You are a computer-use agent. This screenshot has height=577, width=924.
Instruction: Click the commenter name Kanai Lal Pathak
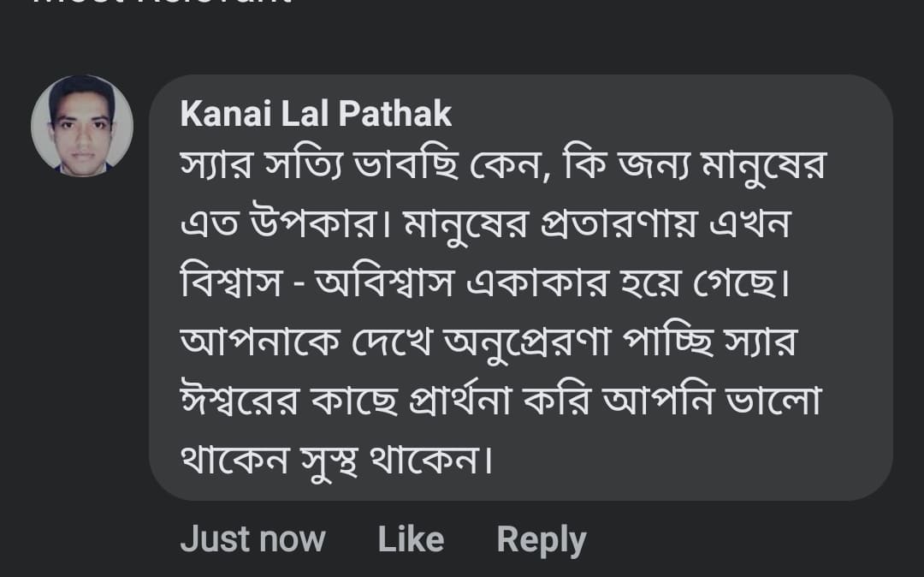point(316,114)
